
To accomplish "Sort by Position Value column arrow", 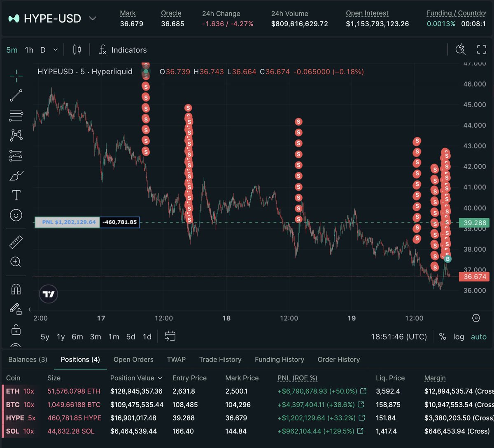I will point(160,378).
